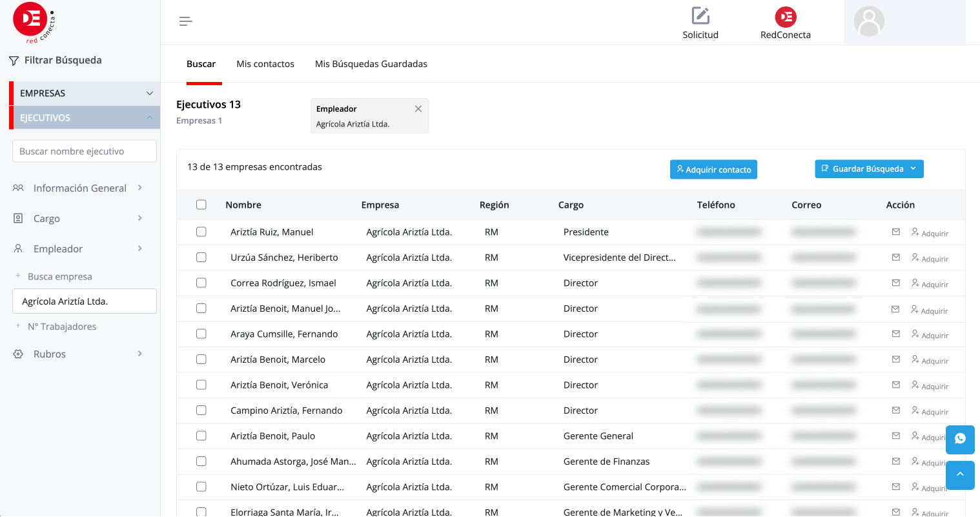Screen dimensions: 980x517
Task: Focus the Buscar nombre ejecutivo input
Action: (x=85, y=151)
